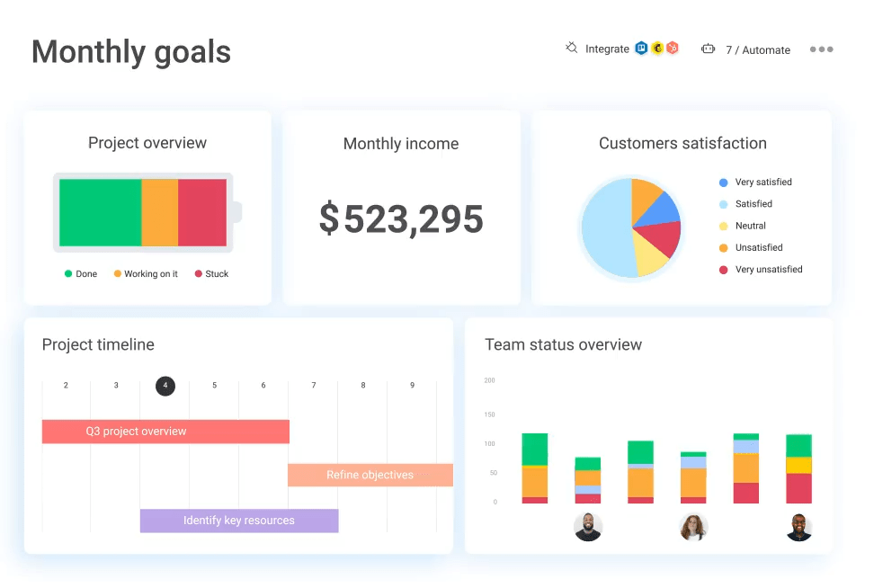Click the Project timeline title
Image resolution: width=874 pixels, height=588 pixels.
pyautogui.click(x=98, y=344)
